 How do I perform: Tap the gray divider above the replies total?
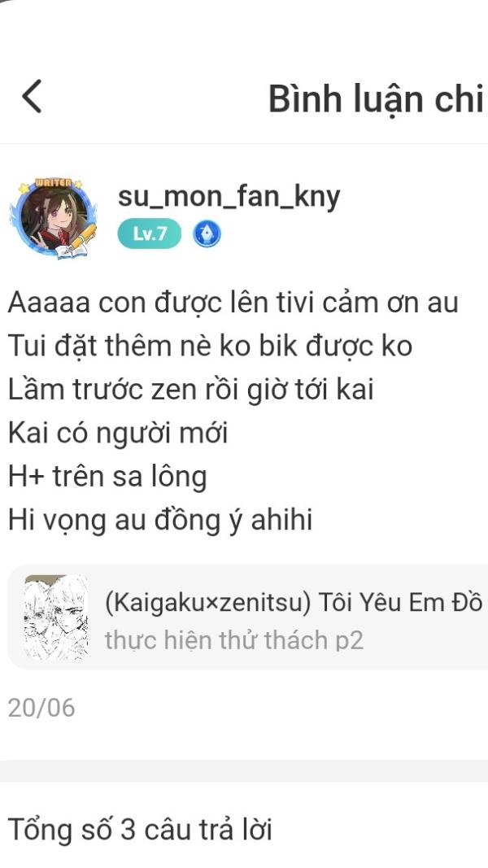[x=244, y=770]
